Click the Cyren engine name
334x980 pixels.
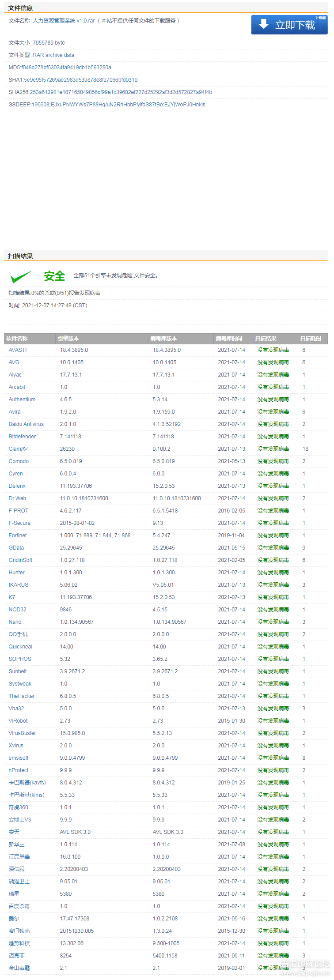(16, 474)
